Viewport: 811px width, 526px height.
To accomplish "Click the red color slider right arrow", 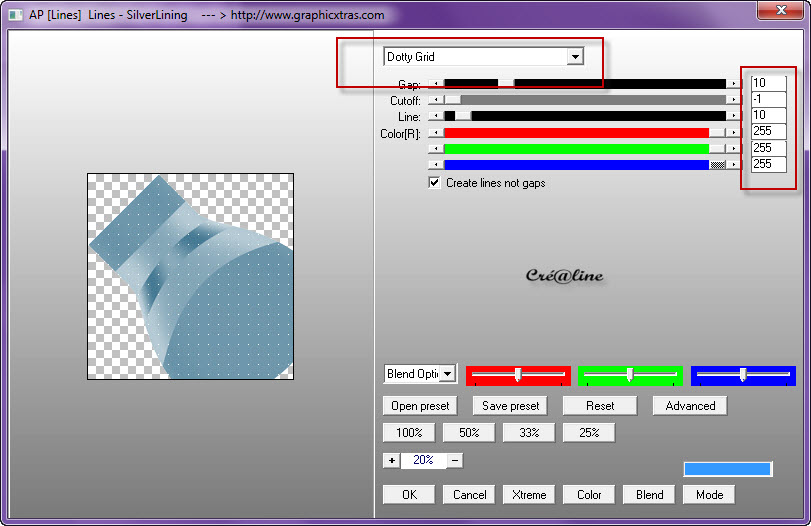I will coord(735,132).
